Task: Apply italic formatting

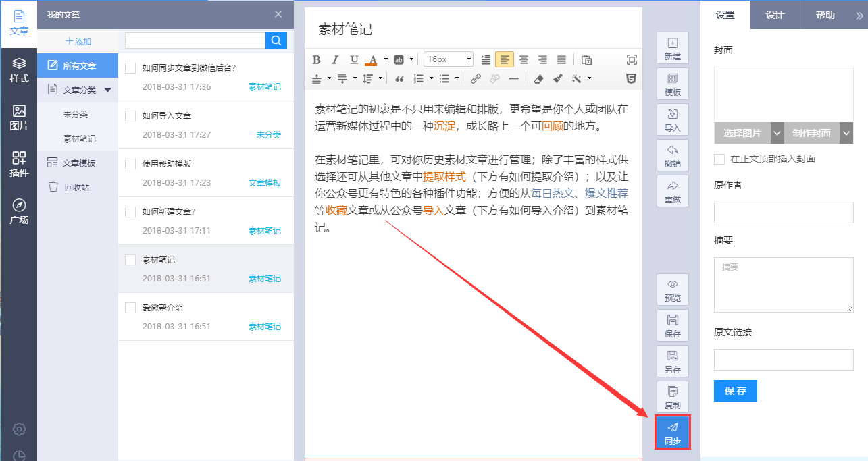Action: tap(334, 59)
